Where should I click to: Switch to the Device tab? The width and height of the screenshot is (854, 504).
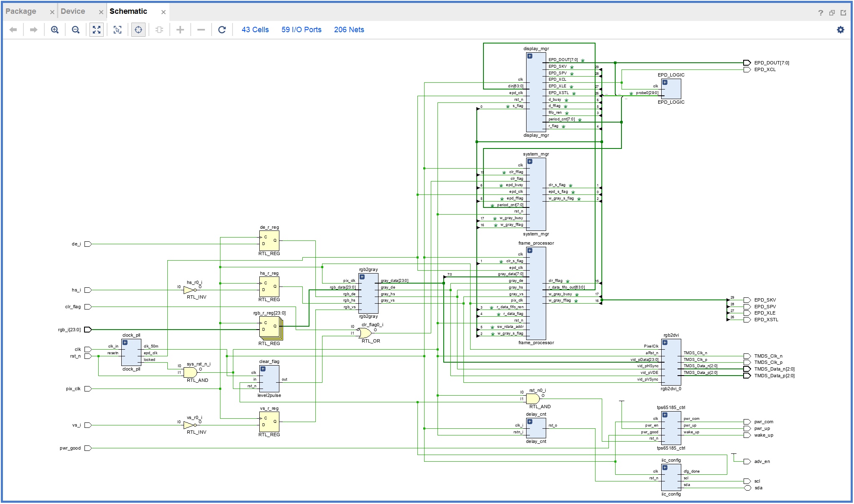click(73, 11)
